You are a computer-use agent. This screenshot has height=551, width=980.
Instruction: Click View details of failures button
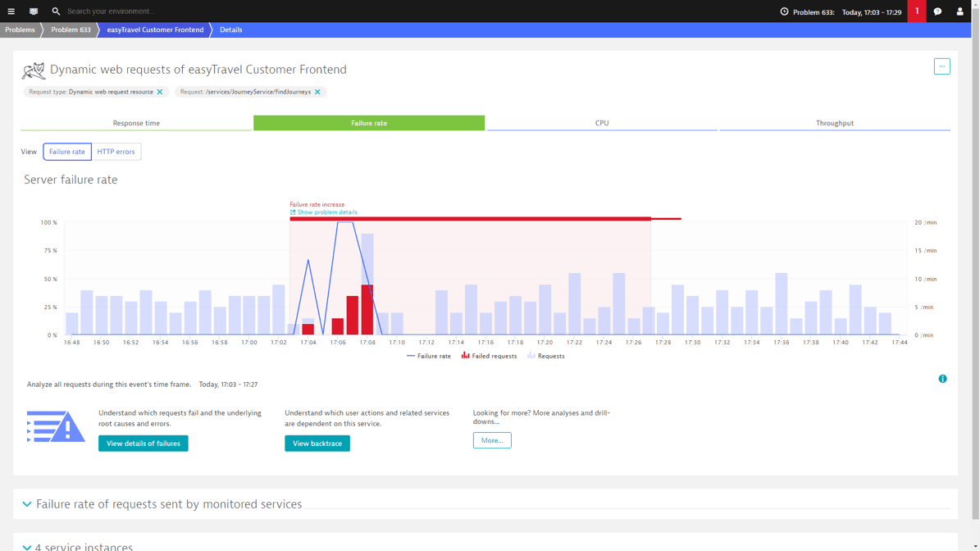click(144, 444)
